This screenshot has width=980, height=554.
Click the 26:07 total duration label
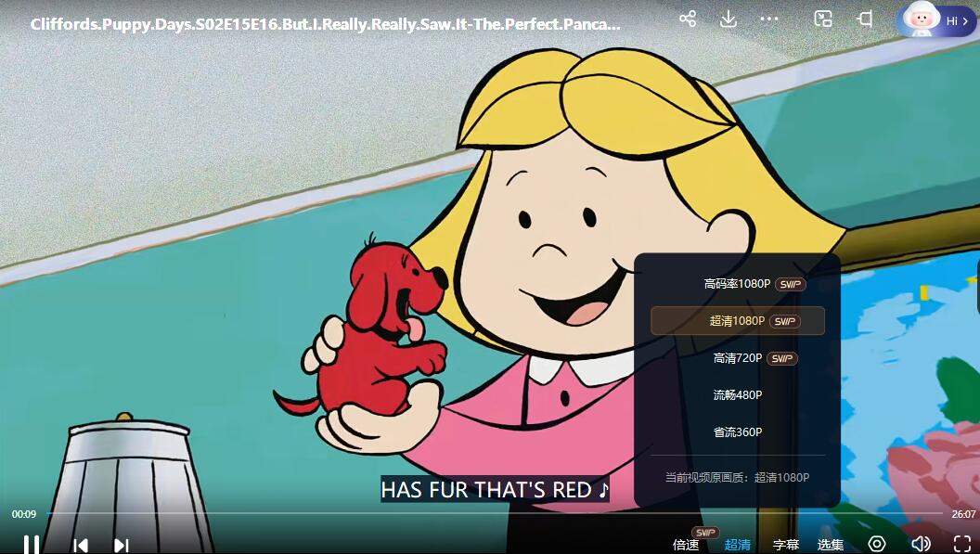pyautogui.click(x=963, y=514)
